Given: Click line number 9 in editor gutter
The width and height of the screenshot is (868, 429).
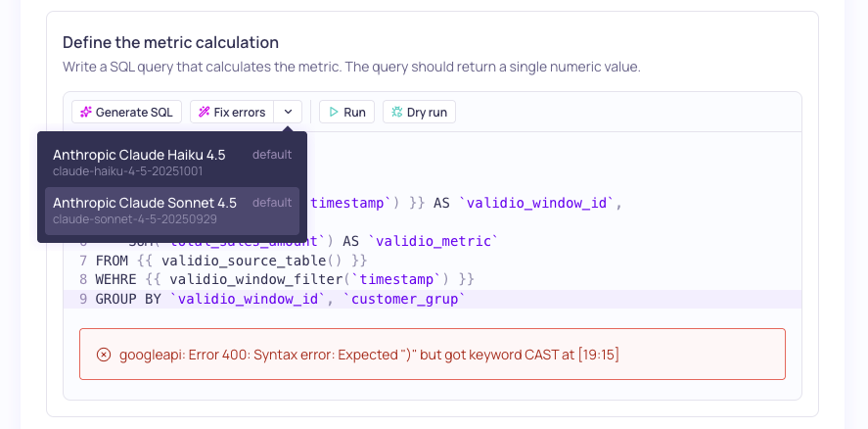Looking at the screenshot, I should (x=83, y=299).
